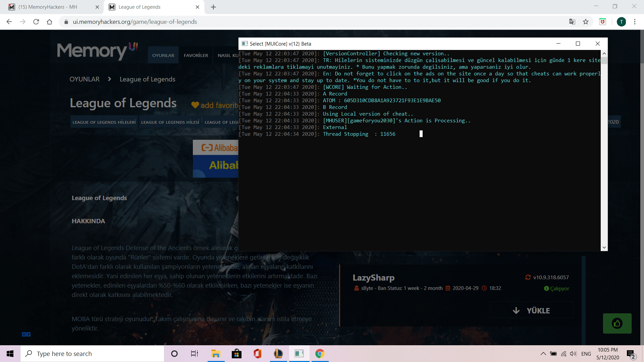
Task: Open the Windows Start menu
Action: coord(10,354)
